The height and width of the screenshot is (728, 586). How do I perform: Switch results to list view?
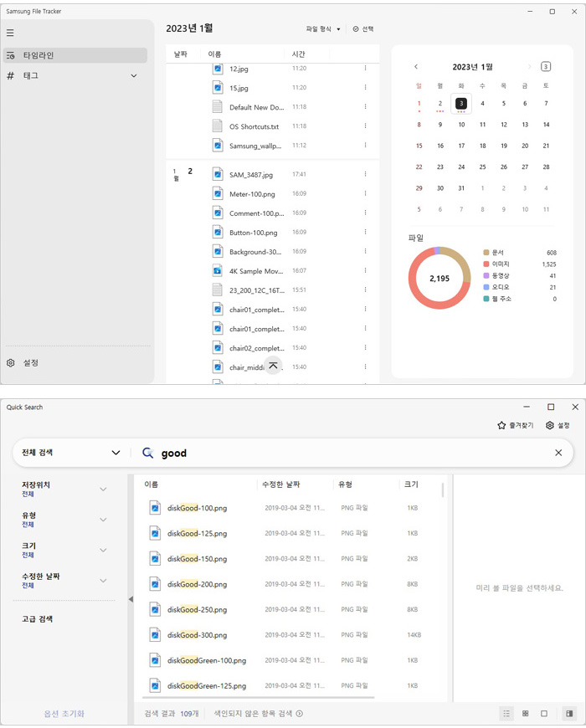point(506,714)
